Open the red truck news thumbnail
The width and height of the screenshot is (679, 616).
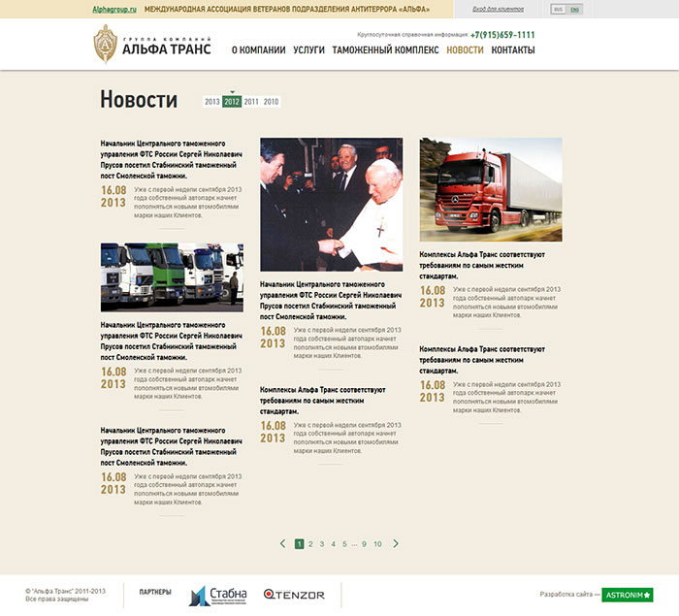coord(490,190)
